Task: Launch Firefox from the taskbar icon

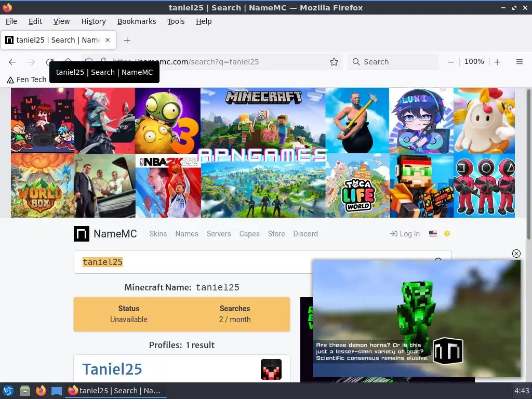Action: pyautogui.click(x=41, y=391)
